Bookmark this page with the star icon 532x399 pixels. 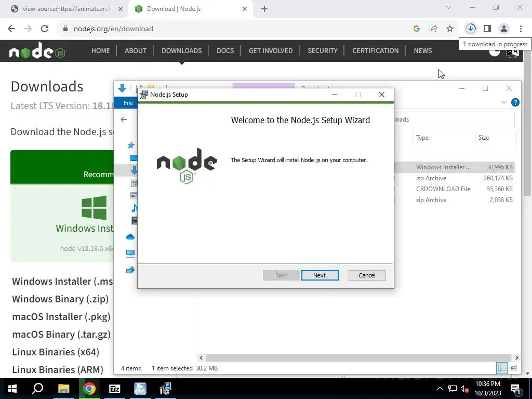450,29
